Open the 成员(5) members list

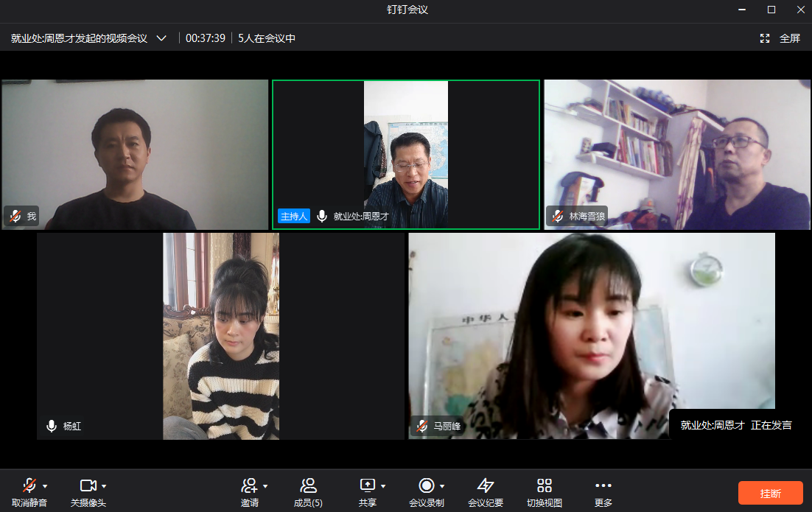pos(308,485)
